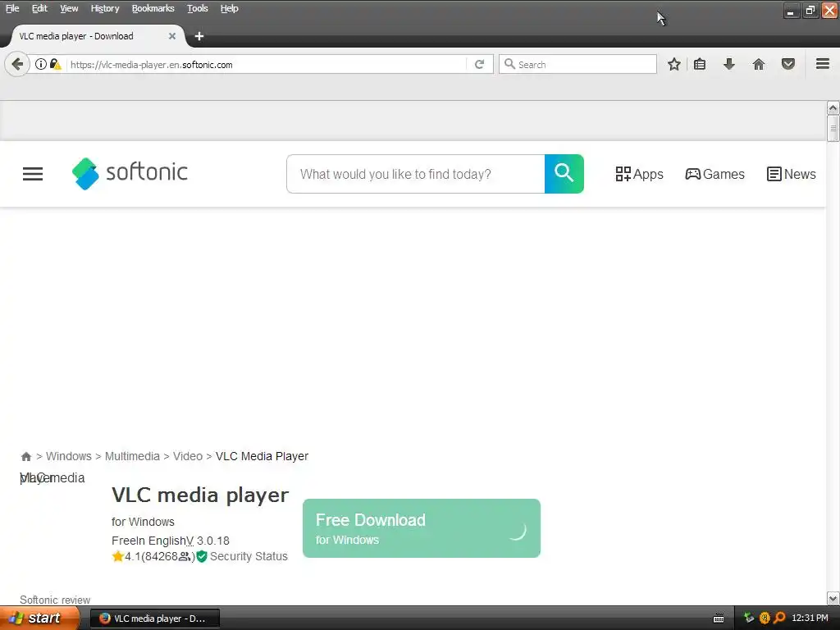This screenshot has height=630, width=840.
Task: Reload the page with the refresh icon
Action: (x=479, y=64)
